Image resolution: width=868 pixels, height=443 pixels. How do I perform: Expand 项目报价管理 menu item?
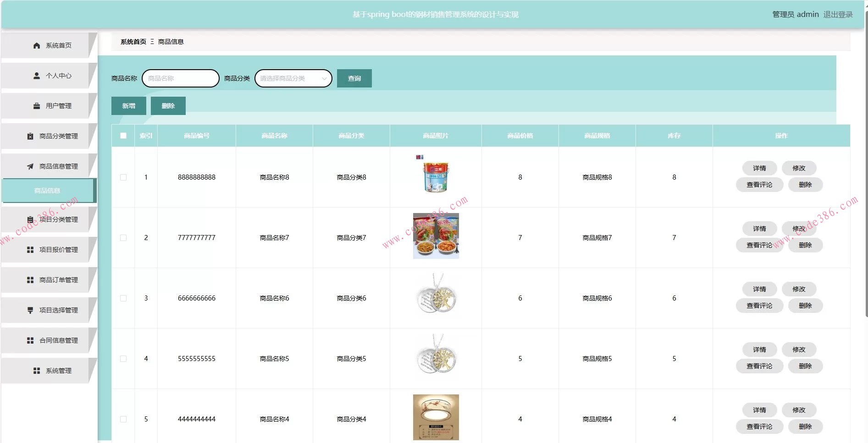(49, 250)
